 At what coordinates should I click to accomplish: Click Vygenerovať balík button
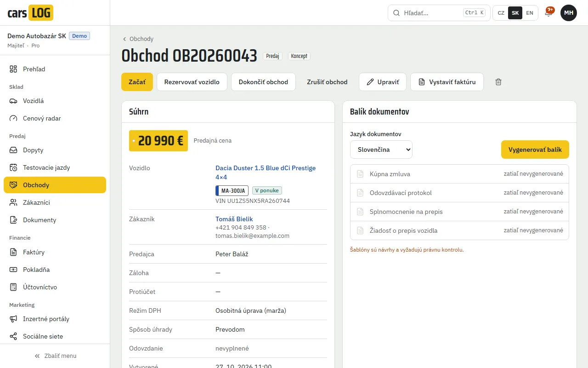click(x=535, y=149)
